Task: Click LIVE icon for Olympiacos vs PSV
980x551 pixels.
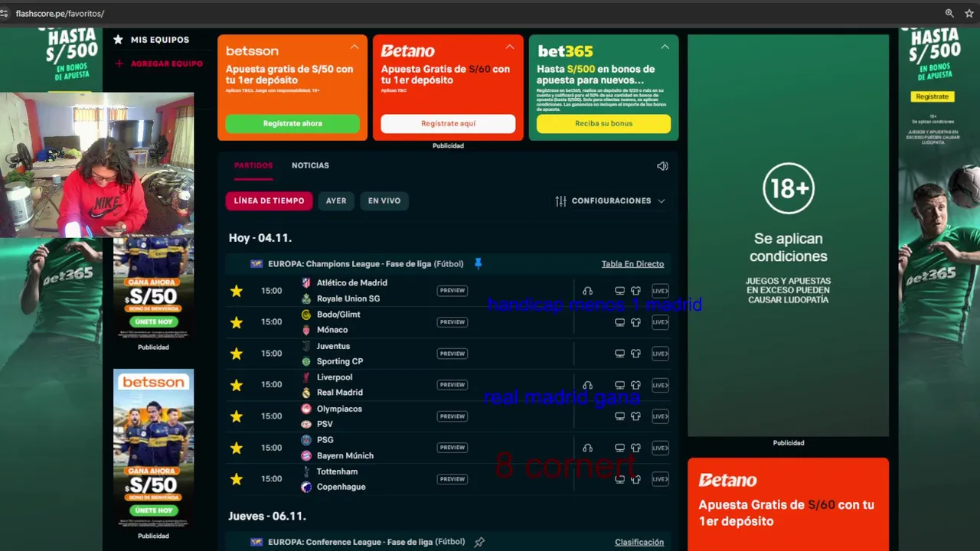Action: tap(660, 416)
